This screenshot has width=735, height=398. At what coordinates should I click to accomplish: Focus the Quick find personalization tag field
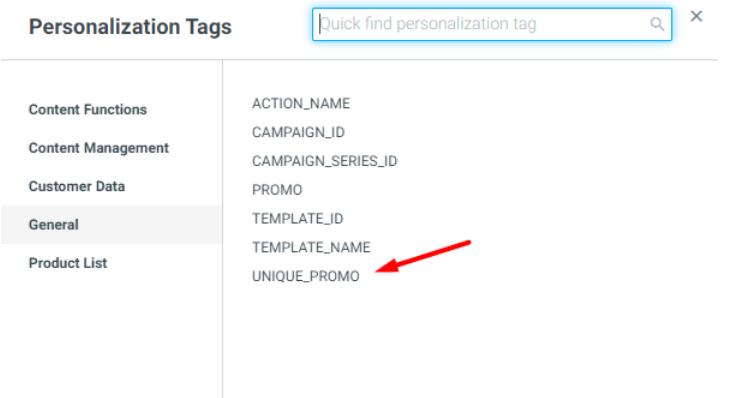492,24
